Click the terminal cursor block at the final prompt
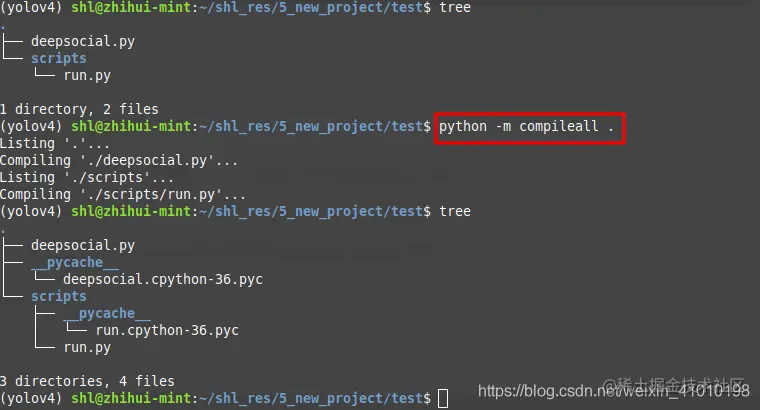The width and height of the screenshot is (760, 410). pos(443,399)
